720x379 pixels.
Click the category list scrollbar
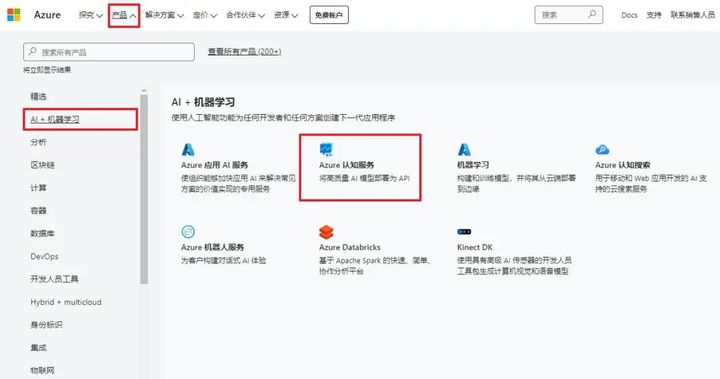144,189
